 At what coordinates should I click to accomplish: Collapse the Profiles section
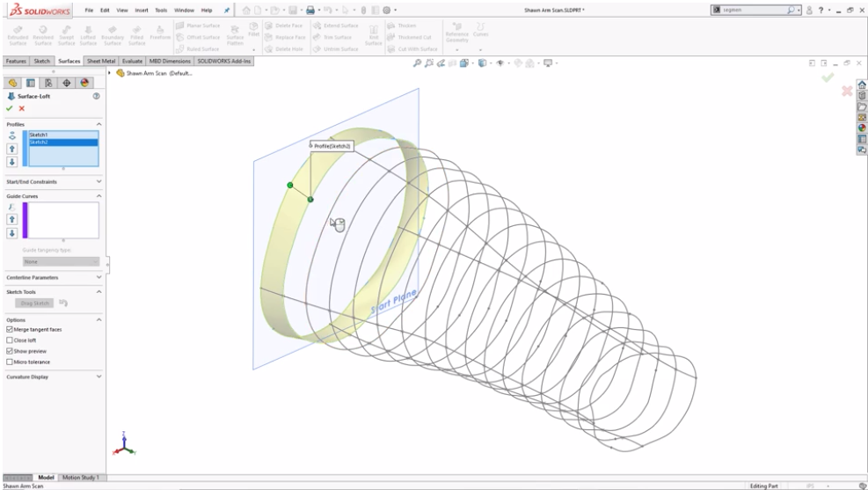(x=99, y=124)
